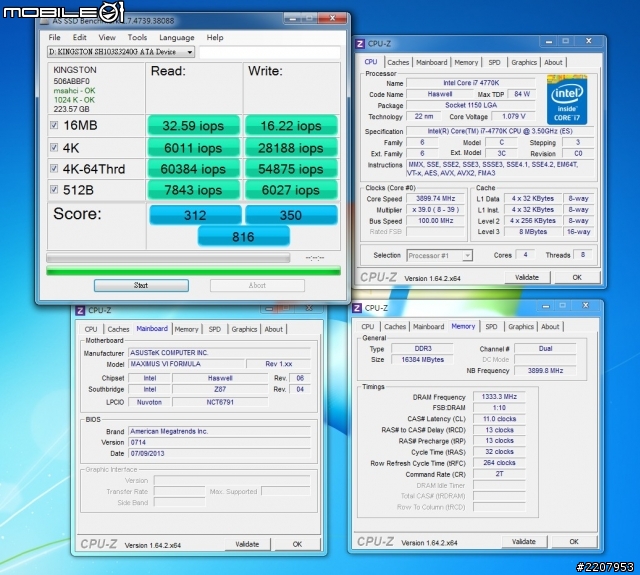This screenshot has width=640, height=575.
Task: Click the Intel Core i7 logo badge
Action: 567,100
